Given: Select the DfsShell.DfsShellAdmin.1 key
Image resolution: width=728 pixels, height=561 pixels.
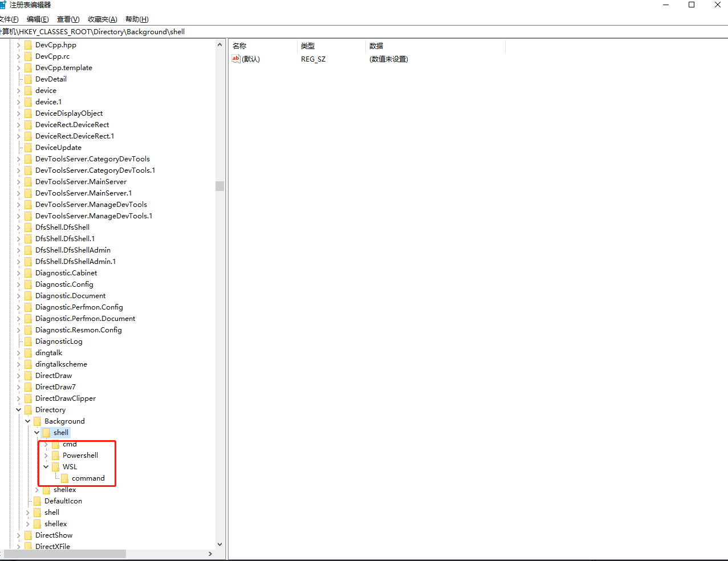Looking at the screenshot, I should (x=76, y=262).
